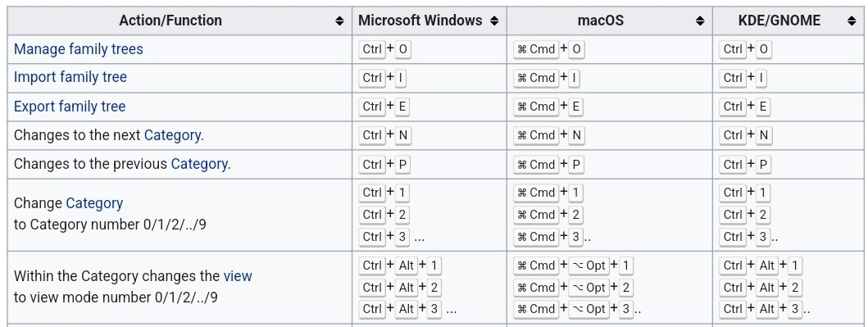Sort table by macOS column arrows

(x=700, y=21)
